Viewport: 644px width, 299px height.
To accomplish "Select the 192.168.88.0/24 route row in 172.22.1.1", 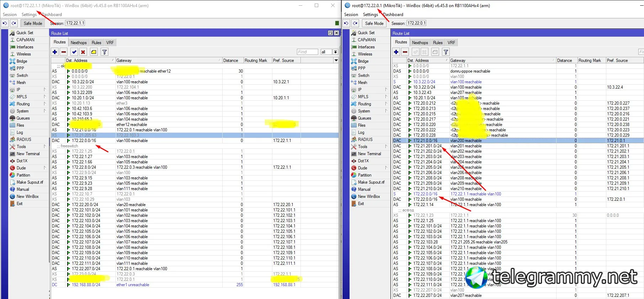I will pyautogui.click(x=195, y=285).
